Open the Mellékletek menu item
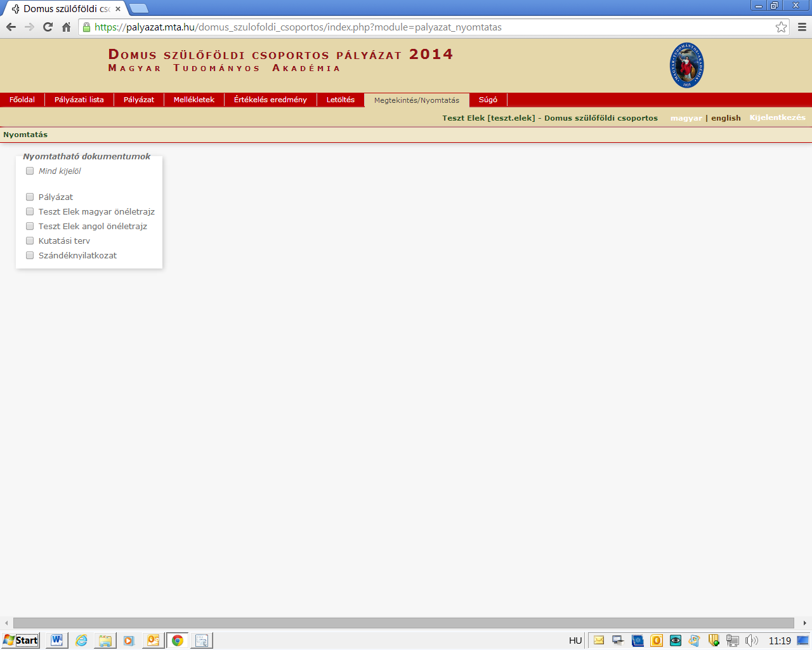Image resolution: width=812 pixels, height=650 pixels. click(x=194, y=100)
